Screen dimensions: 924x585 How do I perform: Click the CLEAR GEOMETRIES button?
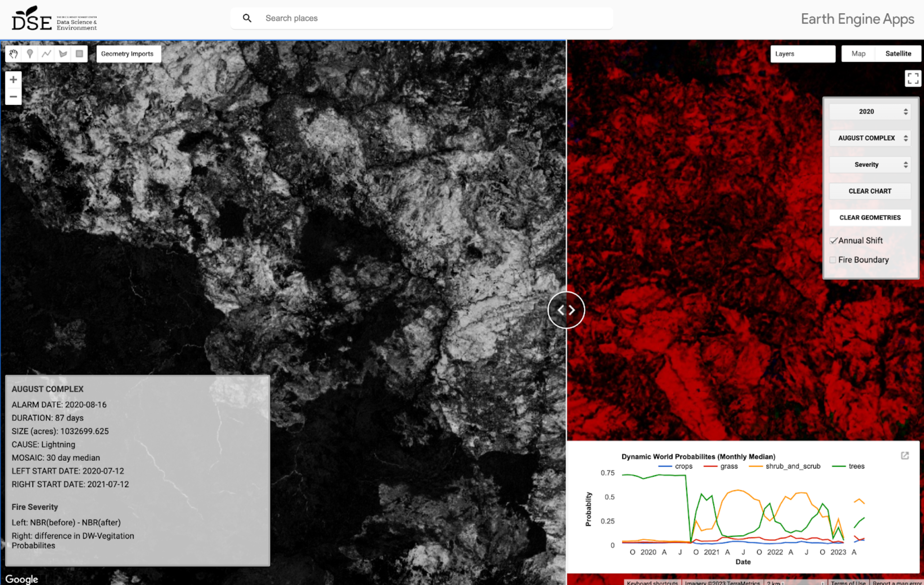(x=870, y=218)
